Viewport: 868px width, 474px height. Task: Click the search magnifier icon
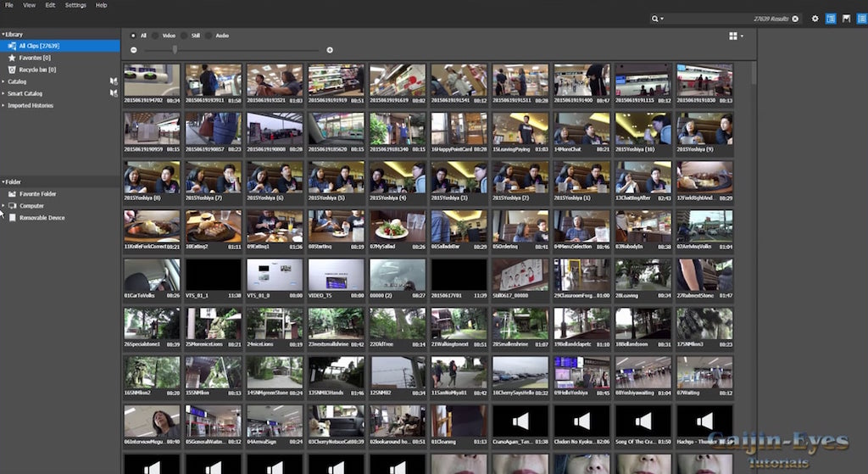[x=654, y=19]
